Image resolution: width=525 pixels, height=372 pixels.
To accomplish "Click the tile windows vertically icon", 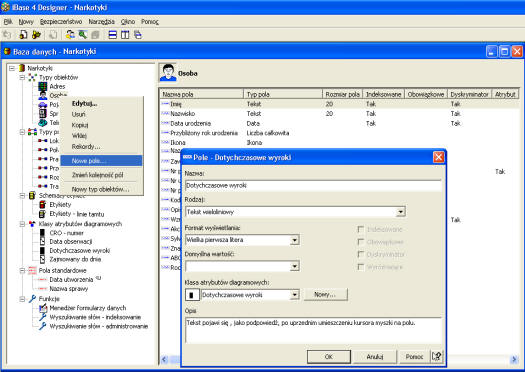I will 125,34.
